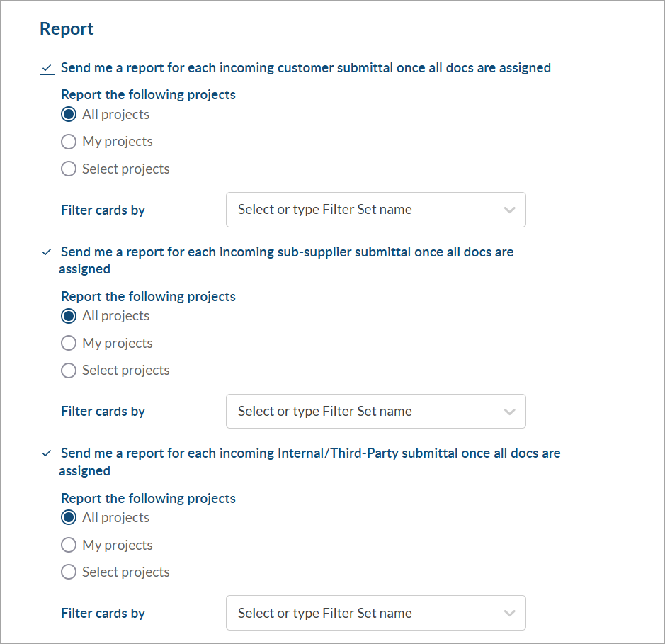Screen dimensions: 665x644
Task: Uncheck the sub-supplier submittal report checkbox
Action: 47,252
